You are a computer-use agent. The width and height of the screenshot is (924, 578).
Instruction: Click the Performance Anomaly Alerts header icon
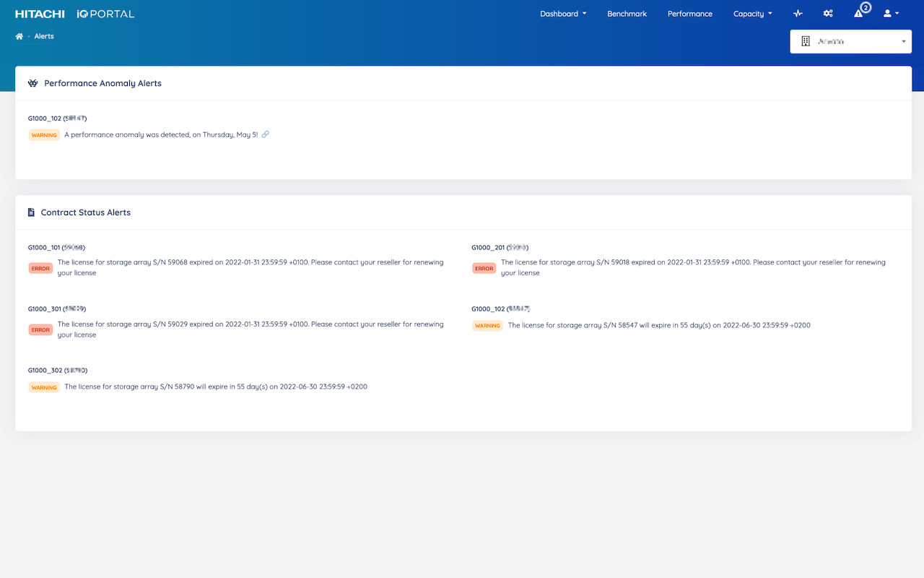(32, 83)
